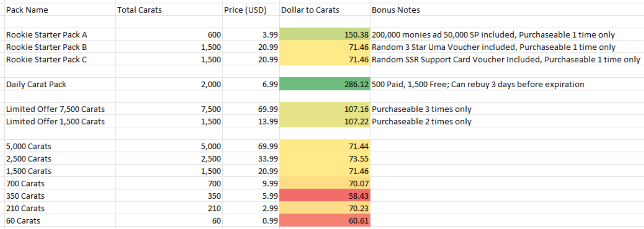Select the Rookie Starter Pack A cell
The image size is (644, 229).
(60, 35)
